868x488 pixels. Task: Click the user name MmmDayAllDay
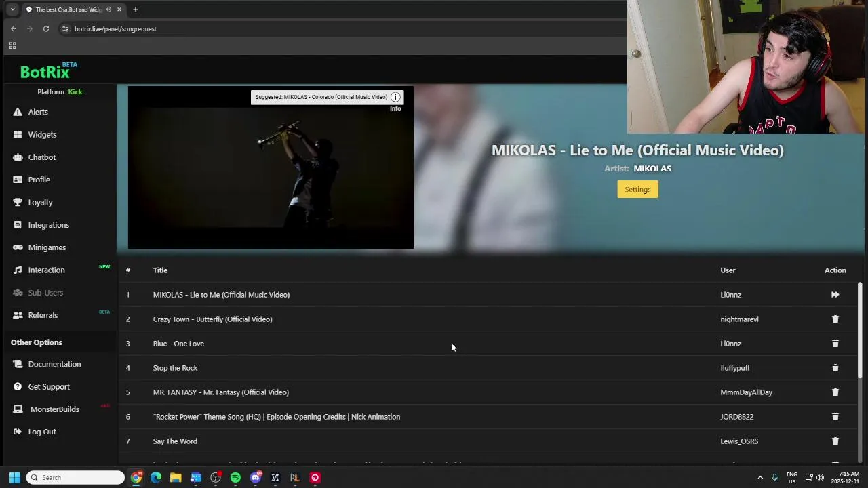click(746, 392)
